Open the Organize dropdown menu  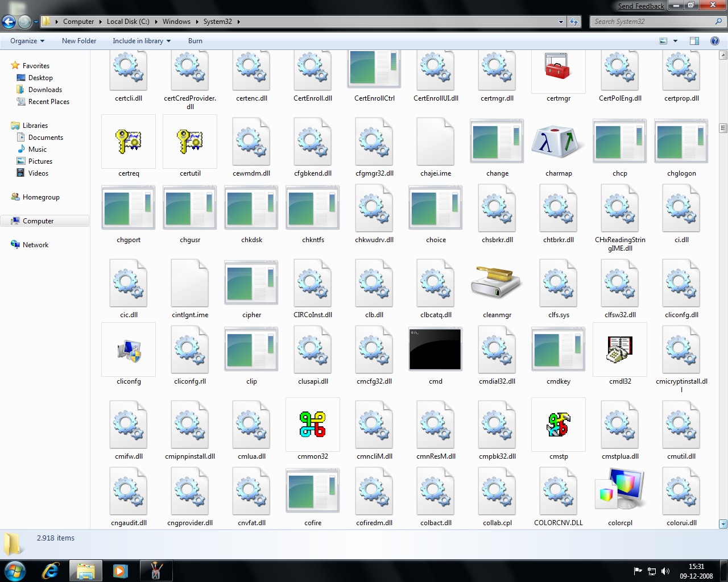[x=27, y=40]
